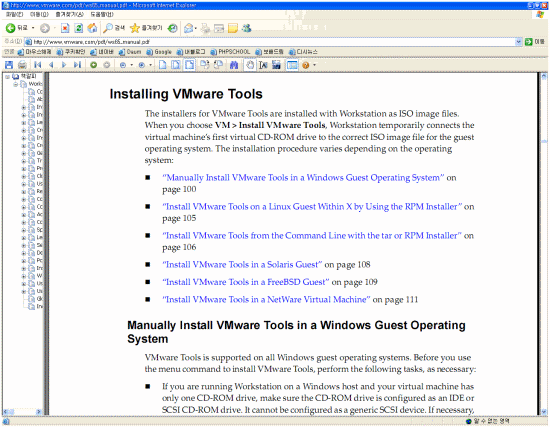Open 'Install VMware Tools in a Solaris Guest' link
This screenshot has height=427, width=550.
(x=242, y=265)
